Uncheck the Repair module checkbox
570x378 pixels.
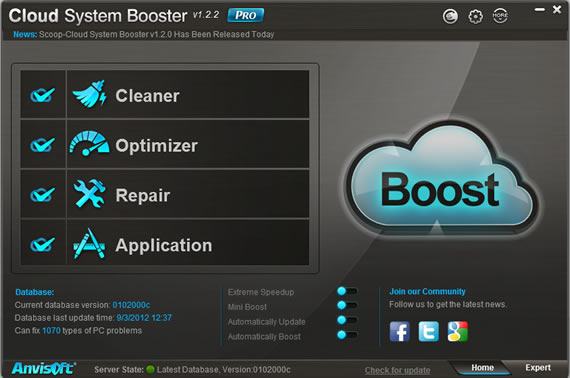43,194
